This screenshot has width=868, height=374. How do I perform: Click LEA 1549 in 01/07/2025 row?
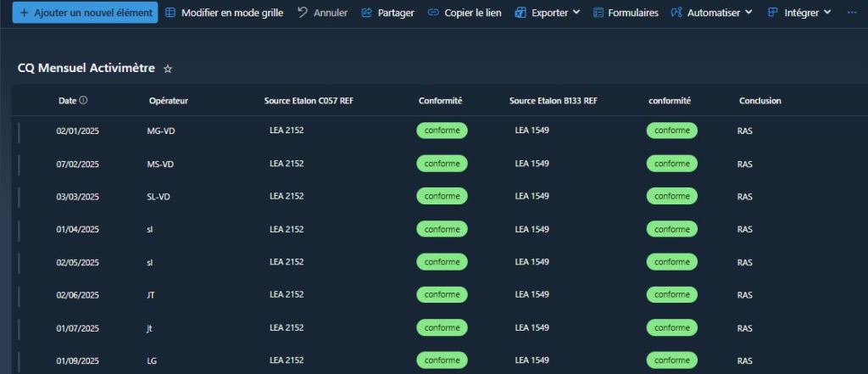(531, 327)
